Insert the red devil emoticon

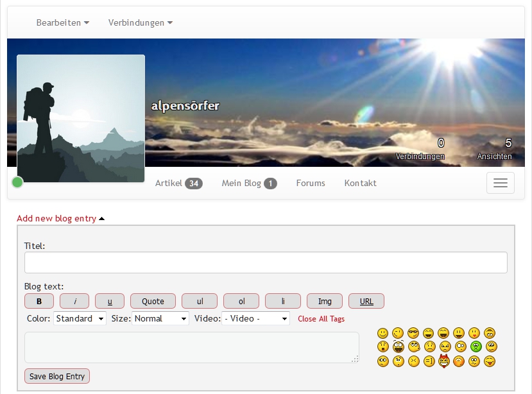point(444,361)
